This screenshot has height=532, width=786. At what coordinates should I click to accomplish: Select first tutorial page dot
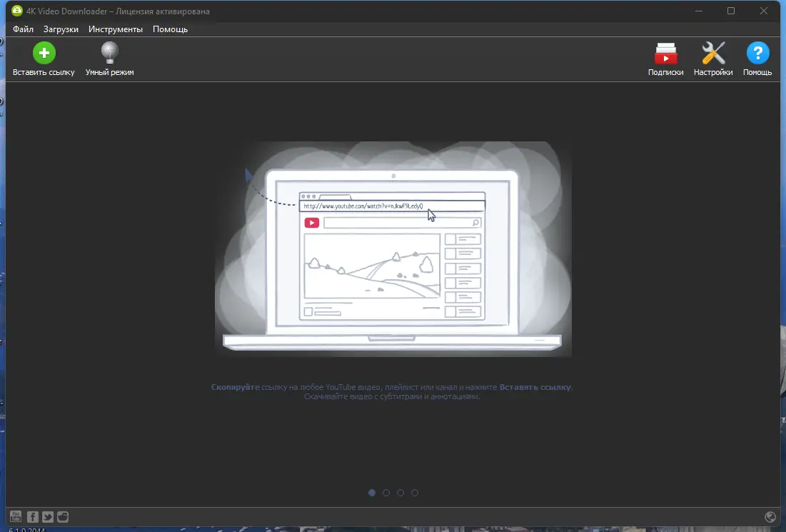point(371,493)
